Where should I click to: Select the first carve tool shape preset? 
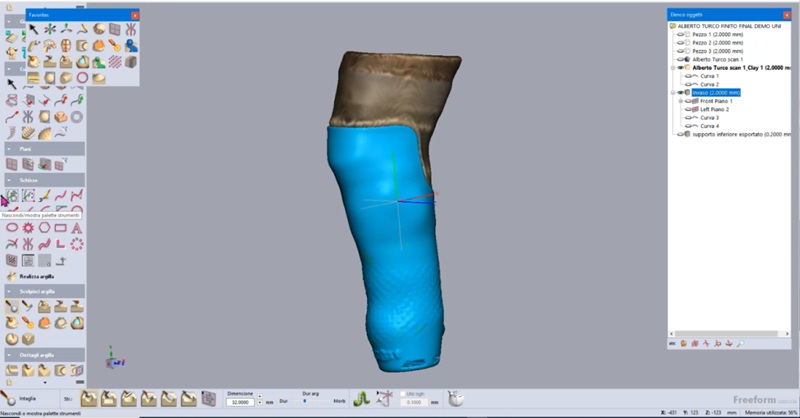(89, 399)
